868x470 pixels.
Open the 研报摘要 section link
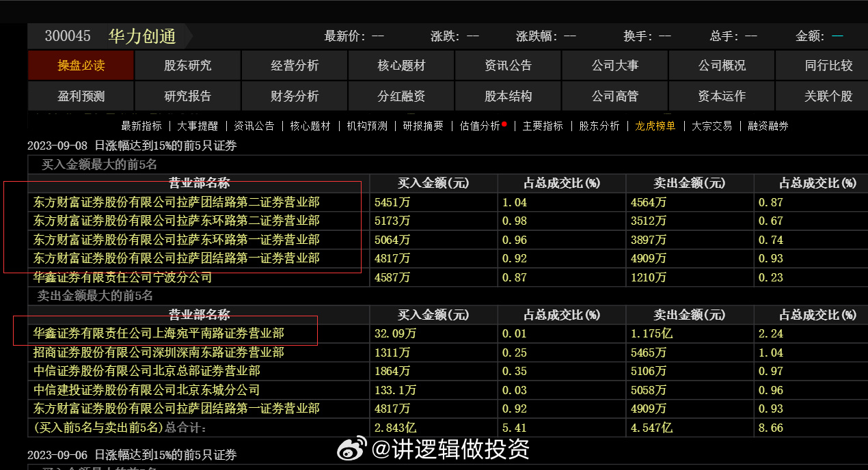pos(423,126)
